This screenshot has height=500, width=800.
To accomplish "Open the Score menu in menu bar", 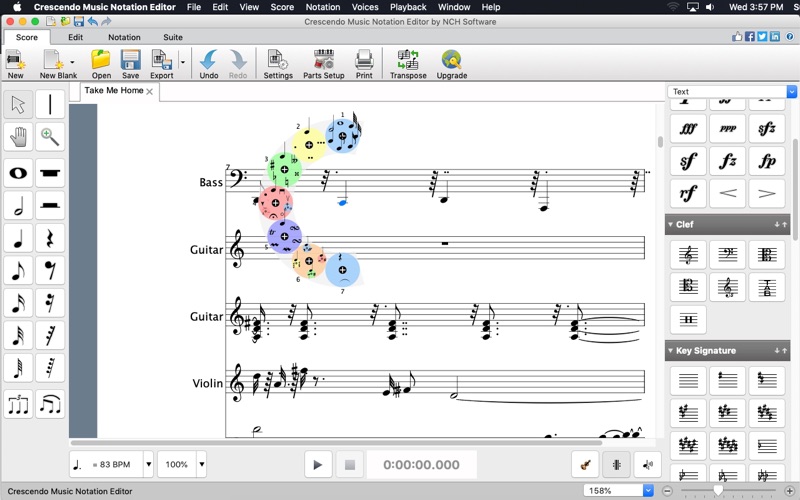I will pyautogui.click(x=282, y=7).
